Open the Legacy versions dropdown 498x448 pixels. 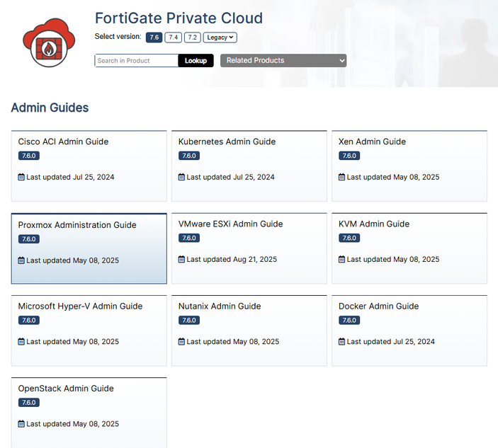(220, 38)
